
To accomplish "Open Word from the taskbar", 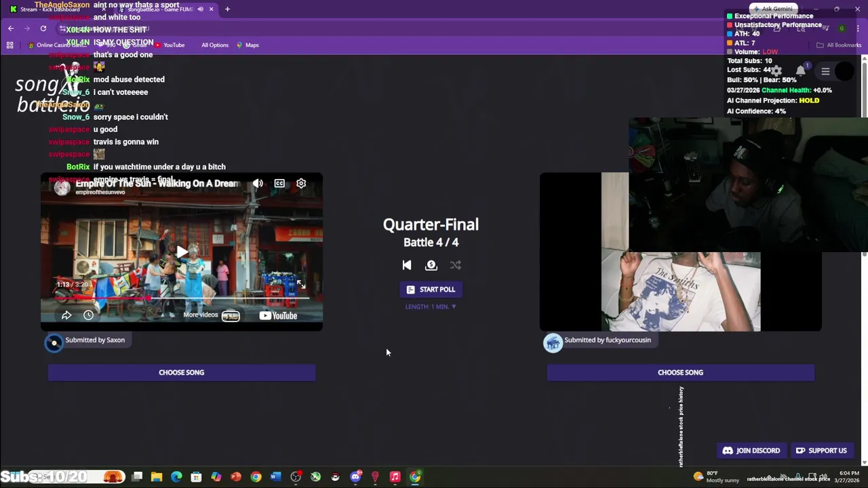I will [275, 477].
